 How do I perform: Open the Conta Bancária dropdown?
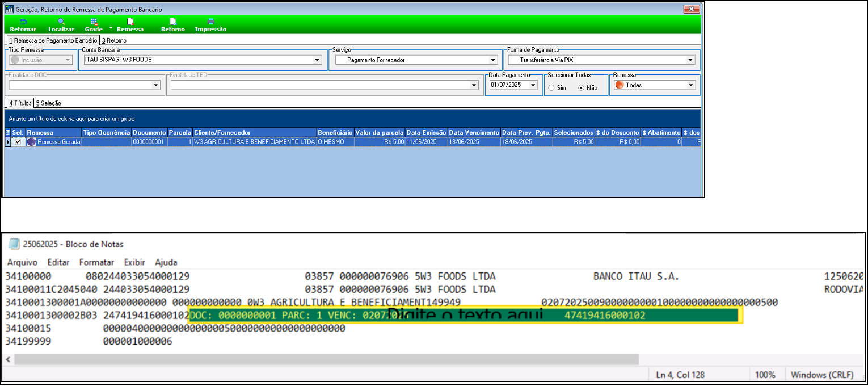(317, 60)
